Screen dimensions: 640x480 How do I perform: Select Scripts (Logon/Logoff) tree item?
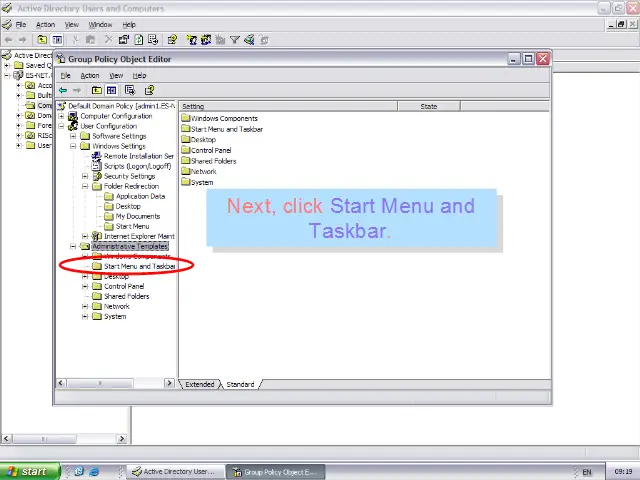point(138,166)
